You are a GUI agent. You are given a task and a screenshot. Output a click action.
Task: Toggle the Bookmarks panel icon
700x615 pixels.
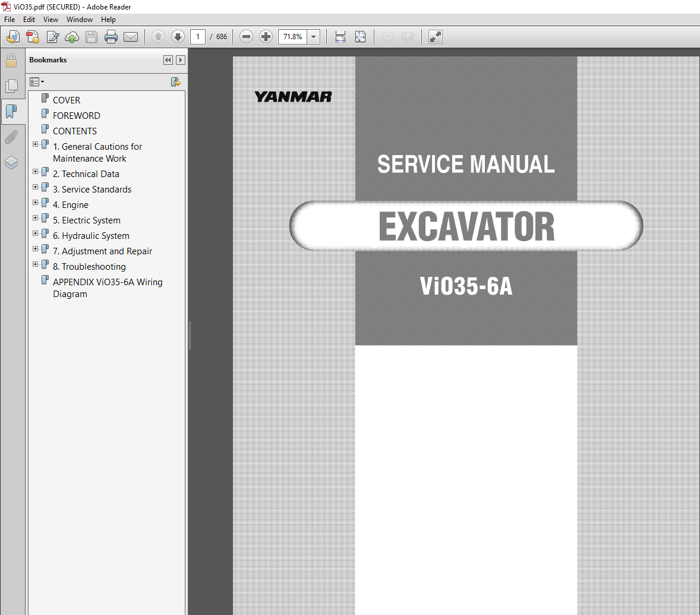(11, 111)
